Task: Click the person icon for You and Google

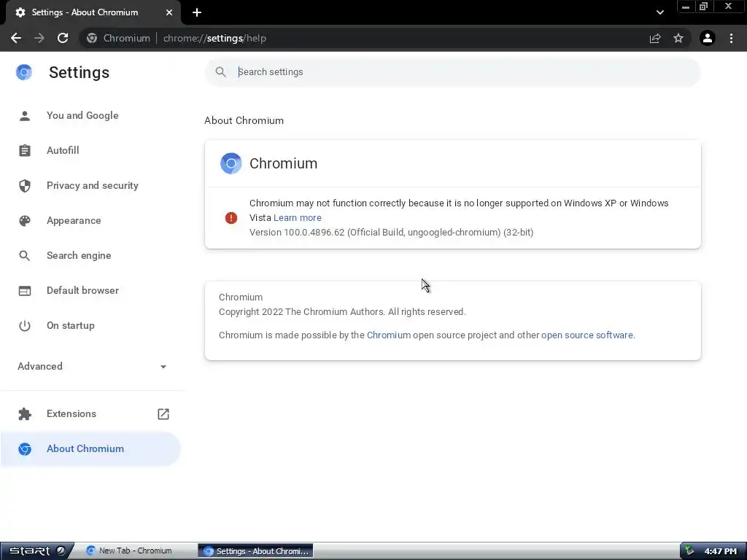Action: pyautogui.click(x=25, y=116)
